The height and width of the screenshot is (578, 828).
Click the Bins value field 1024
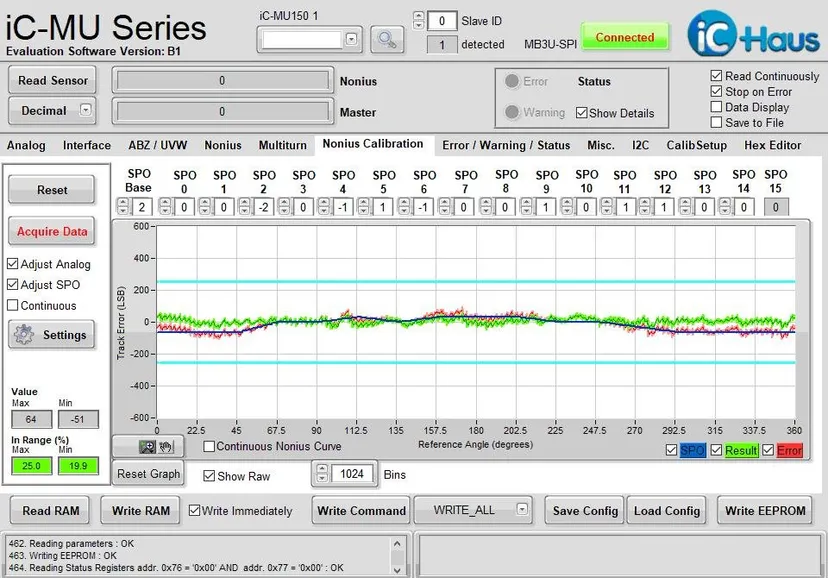pyautogui.click(x=352, y=473)
